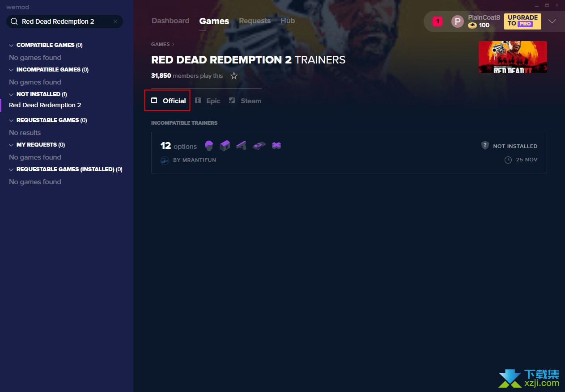The image size is (565, 392).
Task: Click the Player category helmet icon
Action: (209, 146)
